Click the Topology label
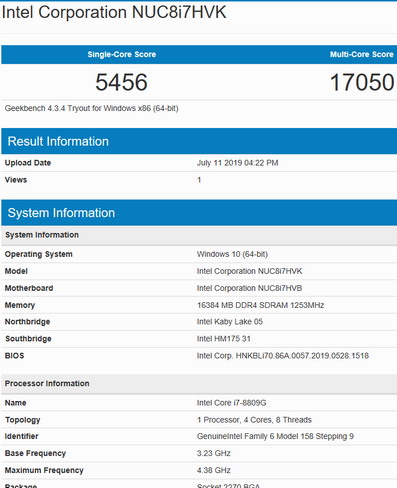 click(x=22, y=420)
